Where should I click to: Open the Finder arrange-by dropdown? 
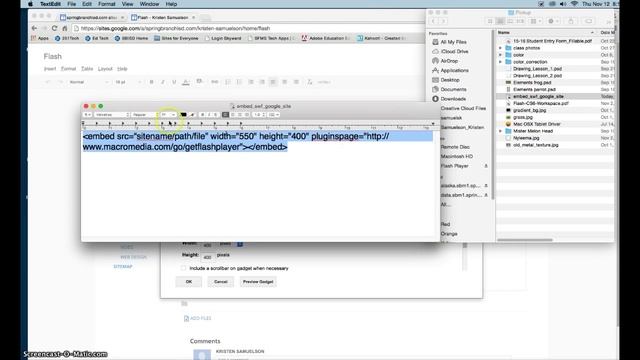pyautogui.click(x=536, y=21)
